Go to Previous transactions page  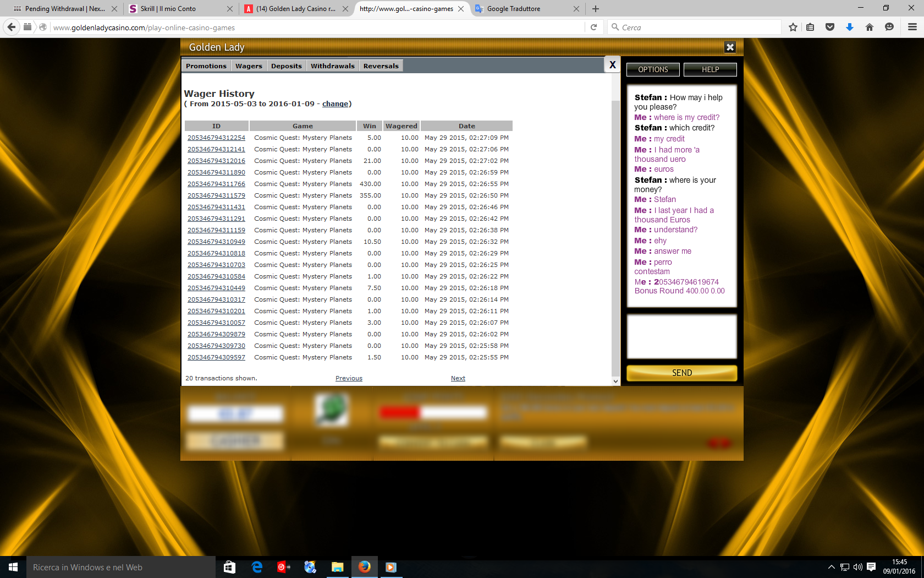pos(349,378)
